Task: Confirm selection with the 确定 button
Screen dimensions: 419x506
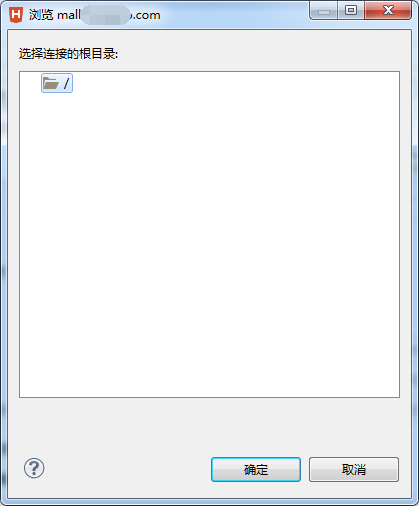Action: (256, 469)
